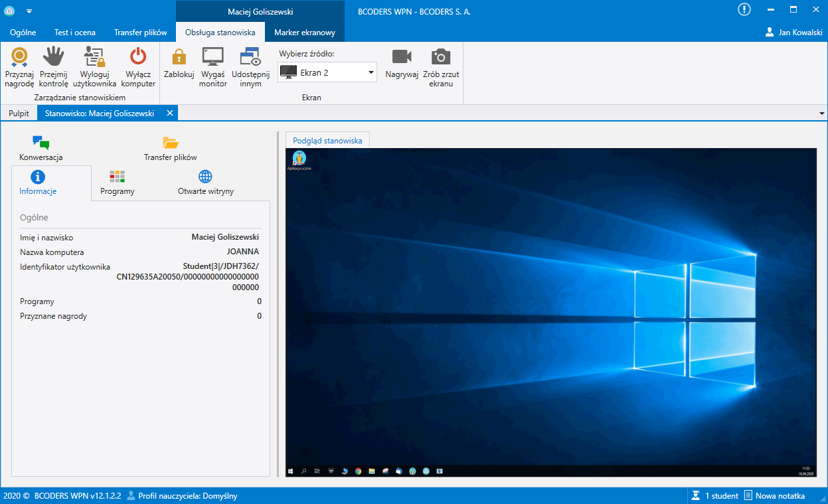Click the computer name JOANNA
828x504 pixels.
243,252
